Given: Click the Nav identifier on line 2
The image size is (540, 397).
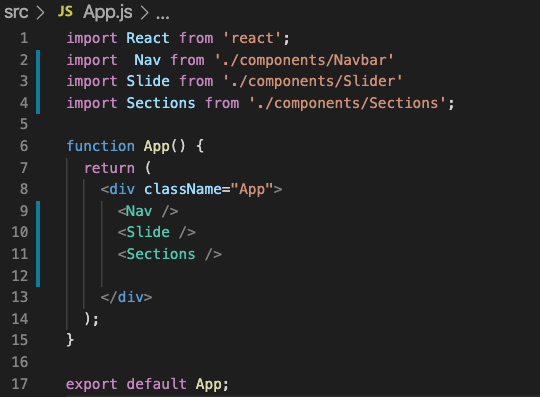Looking at the screenshot, I should pos(147,60).
